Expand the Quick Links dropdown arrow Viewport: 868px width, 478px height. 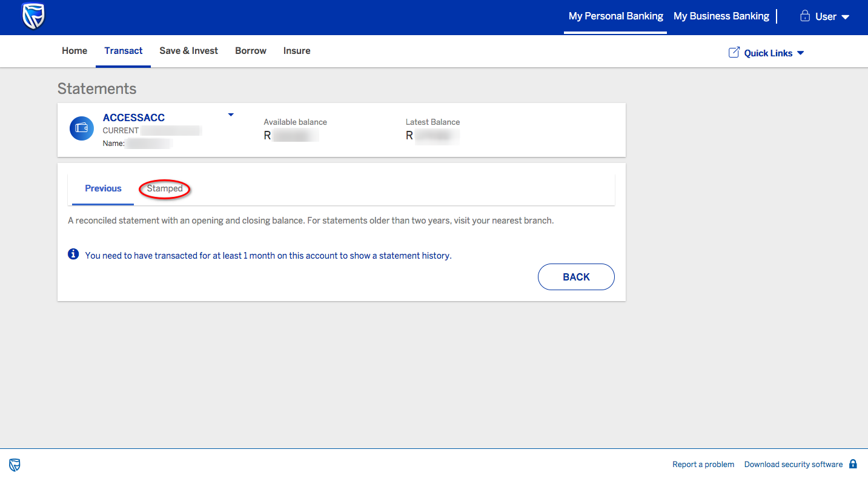800,53
